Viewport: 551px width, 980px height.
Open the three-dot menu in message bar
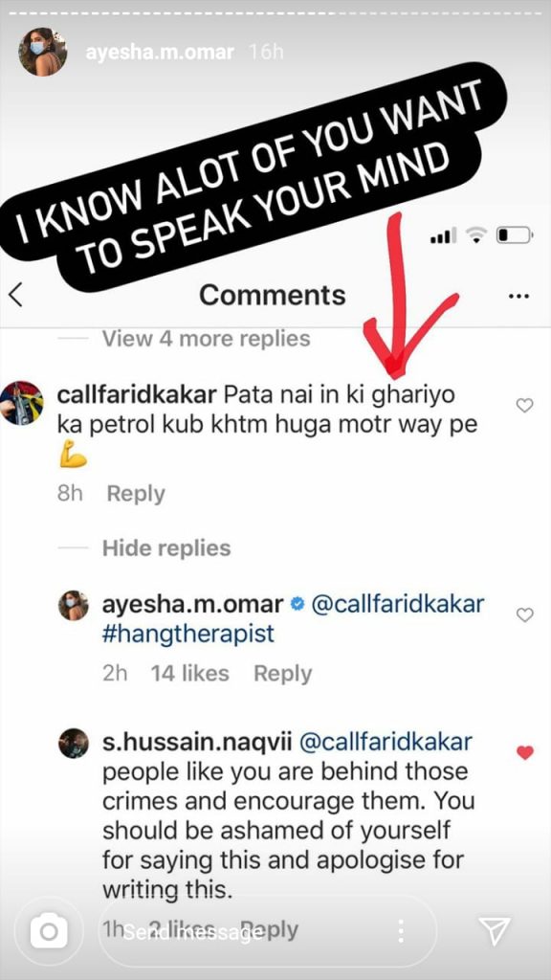400,932
